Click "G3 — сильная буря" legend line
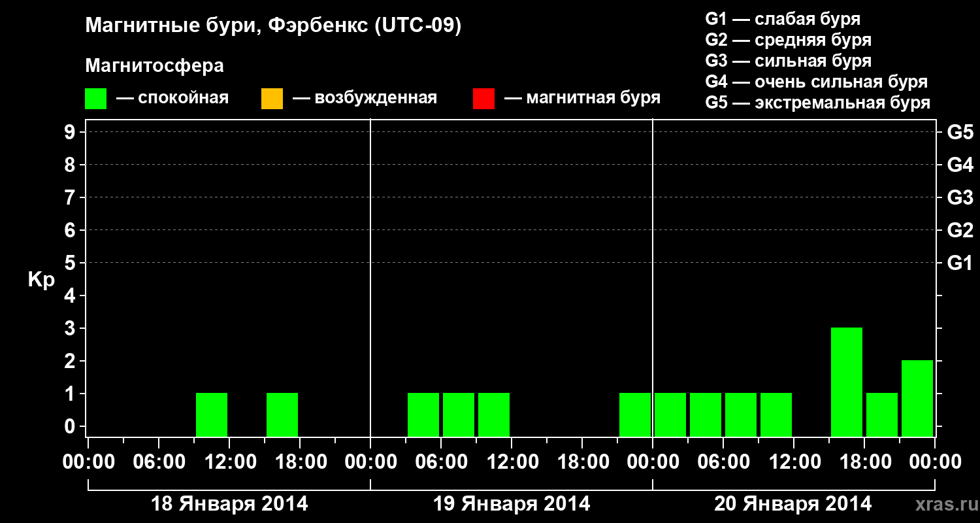The height and width of the screenshot is (523, 980). pyautogui.click(x=788, y=61)
